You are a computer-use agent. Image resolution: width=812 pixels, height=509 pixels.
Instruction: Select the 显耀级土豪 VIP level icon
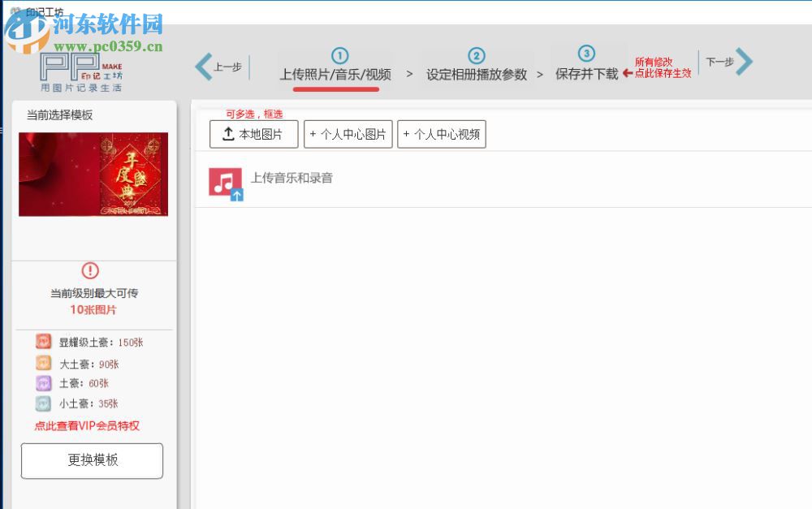pyautogui.click(x=42, y=342)
